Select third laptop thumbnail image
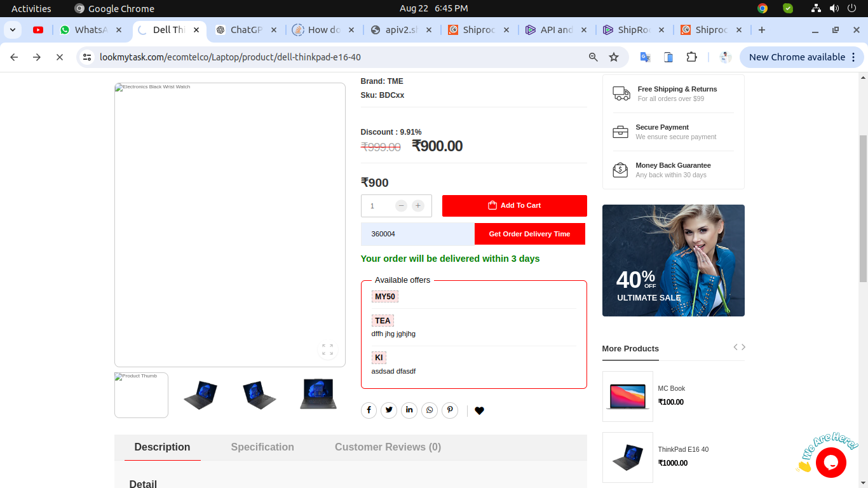The image size is (868, 488). (x=259, y=395)
